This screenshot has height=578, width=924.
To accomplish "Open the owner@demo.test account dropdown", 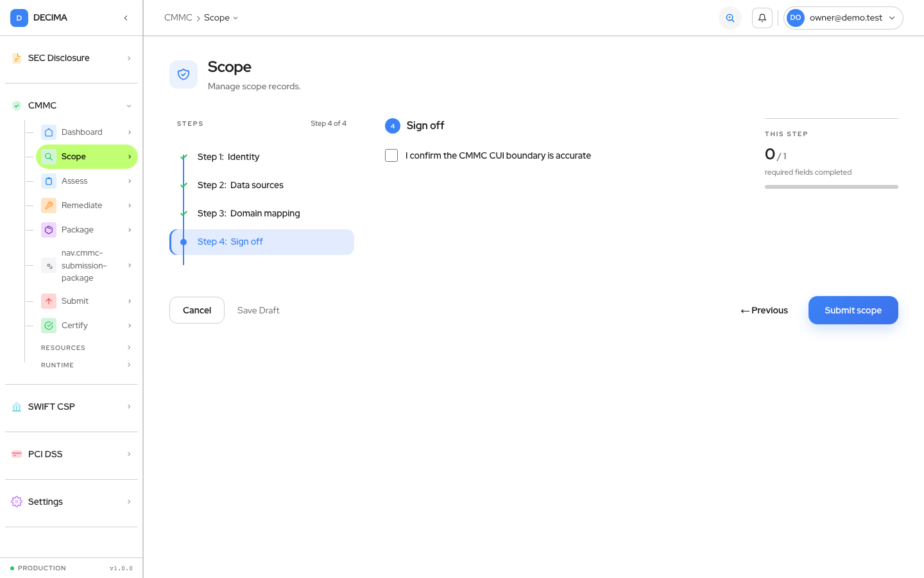I will coord(843,18).
